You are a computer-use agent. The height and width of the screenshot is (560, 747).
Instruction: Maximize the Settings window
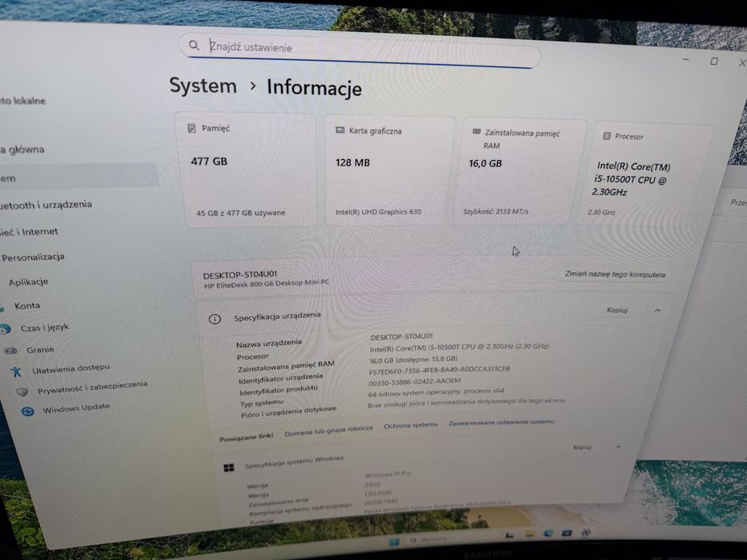click(714, 61)
